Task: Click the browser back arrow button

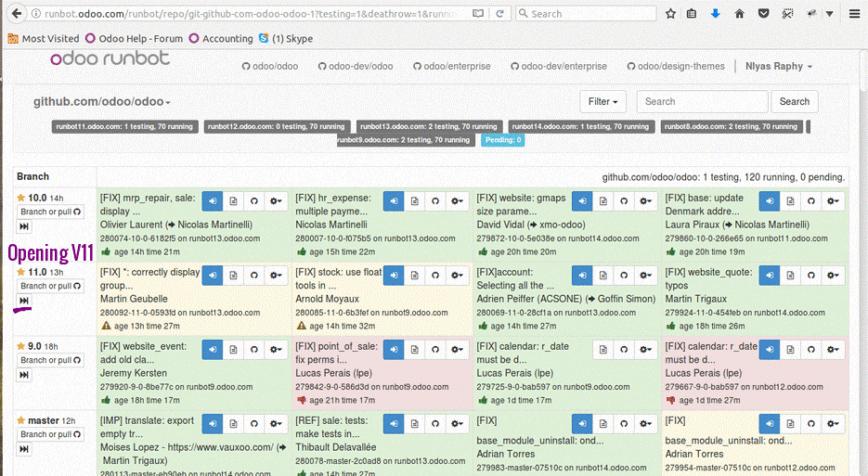Action: [x=17, y=13]
